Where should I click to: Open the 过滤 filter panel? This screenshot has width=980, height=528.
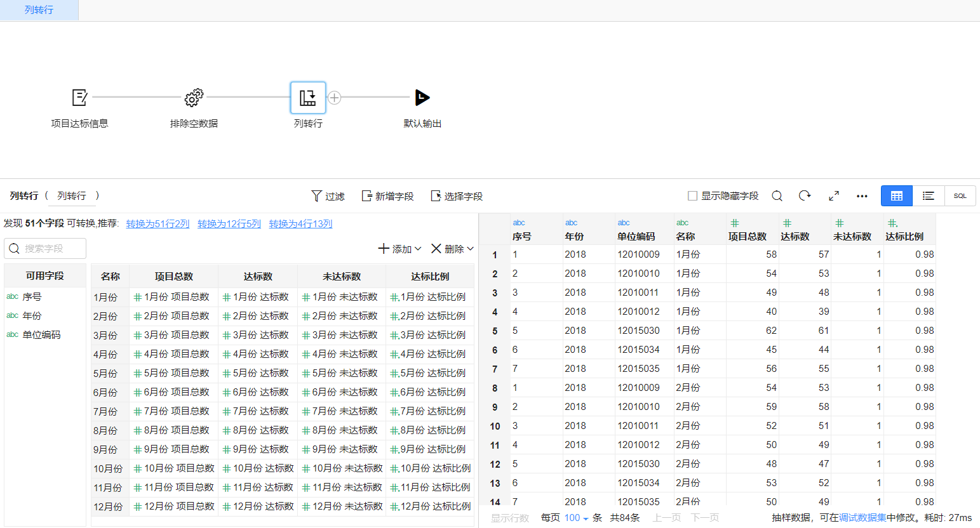328,196
